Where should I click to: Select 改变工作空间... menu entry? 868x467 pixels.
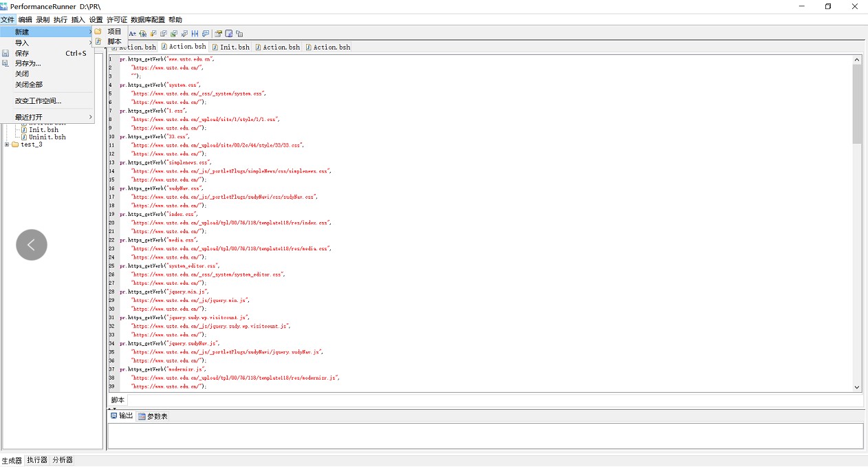pyautogui.click(x=47, y=101)
